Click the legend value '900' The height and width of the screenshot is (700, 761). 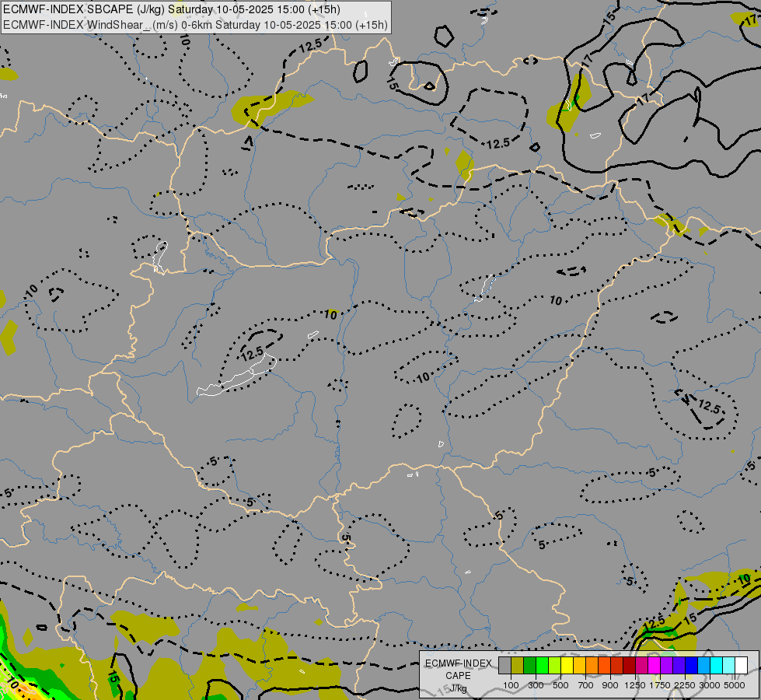(x=610, y=685)
